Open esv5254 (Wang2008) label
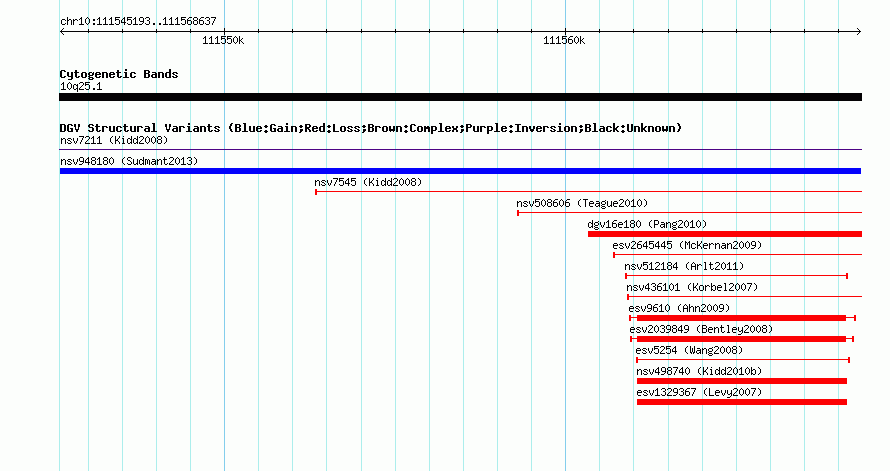 point(689,350)
